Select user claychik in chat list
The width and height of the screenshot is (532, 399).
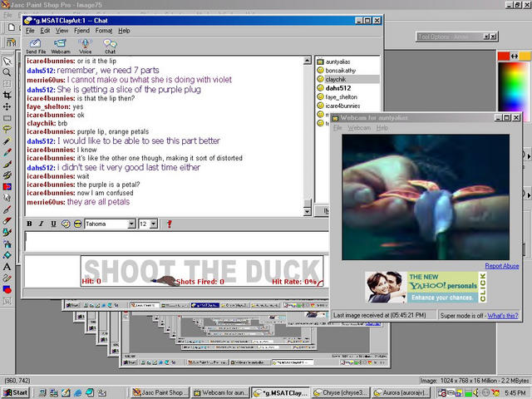point(347,80)
